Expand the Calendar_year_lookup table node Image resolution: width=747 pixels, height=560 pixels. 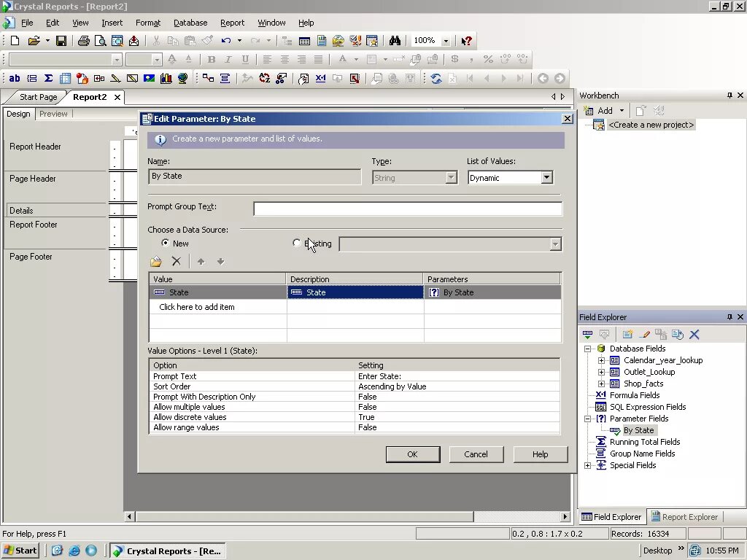[601, 360]
